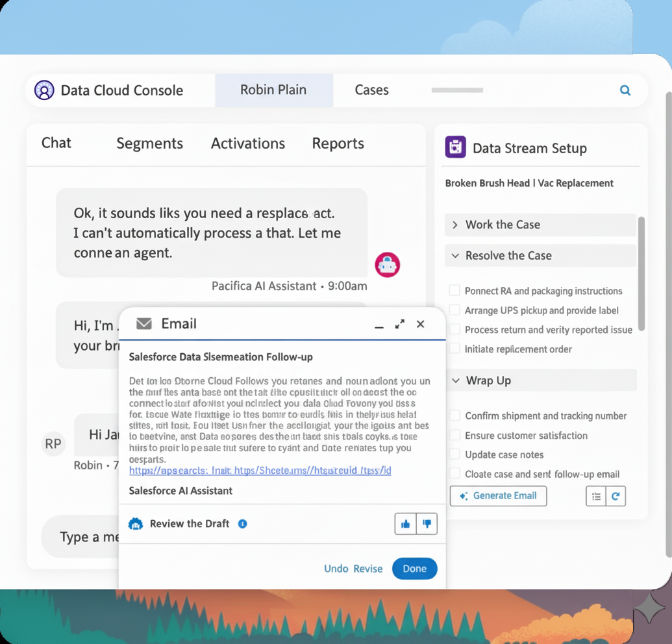
Task: Open the Cases tab
Action: point(372,90)
